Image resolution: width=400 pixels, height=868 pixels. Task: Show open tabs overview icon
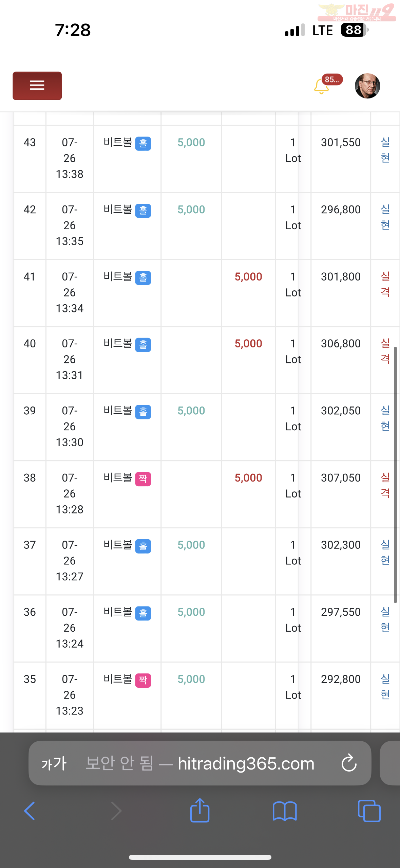coord(369,811)
